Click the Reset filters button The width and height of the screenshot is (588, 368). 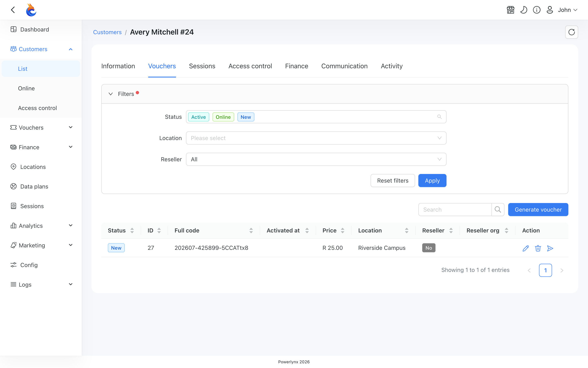coord(393,181)
